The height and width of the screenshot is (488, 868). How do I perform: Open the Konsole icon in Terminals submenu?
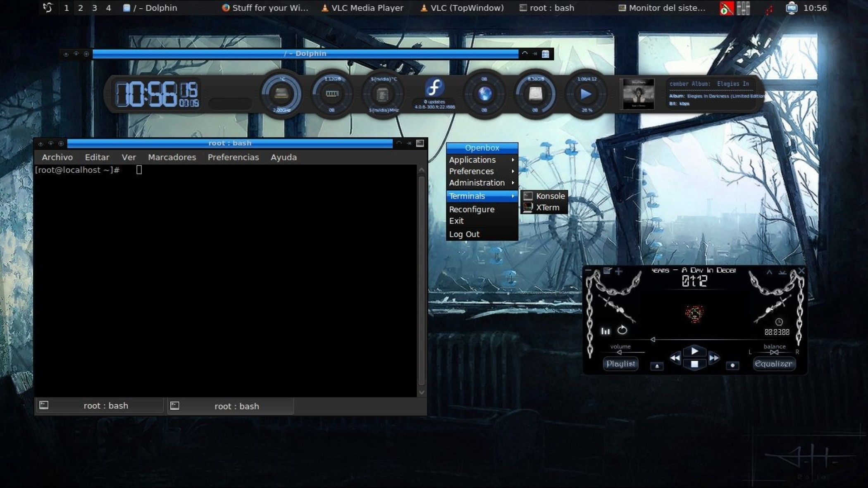pyautogui.click(x=528, y=196)
